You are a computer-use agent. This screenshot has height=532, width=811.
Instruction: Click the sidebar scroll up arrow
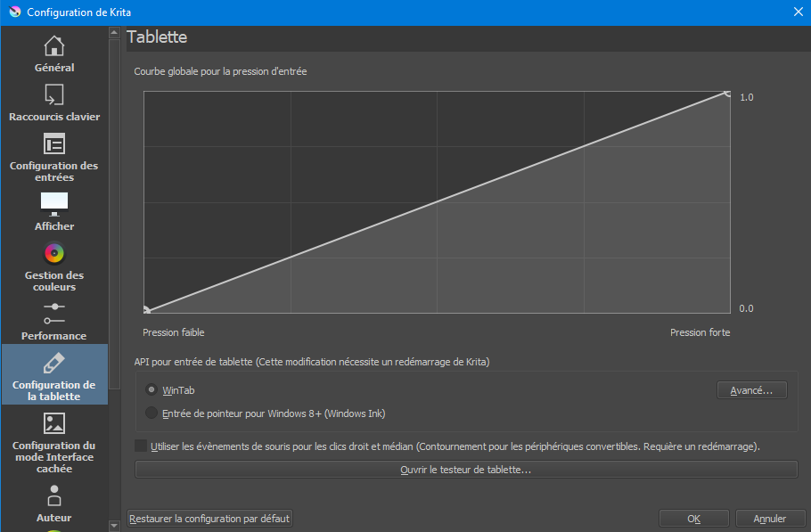114,33
